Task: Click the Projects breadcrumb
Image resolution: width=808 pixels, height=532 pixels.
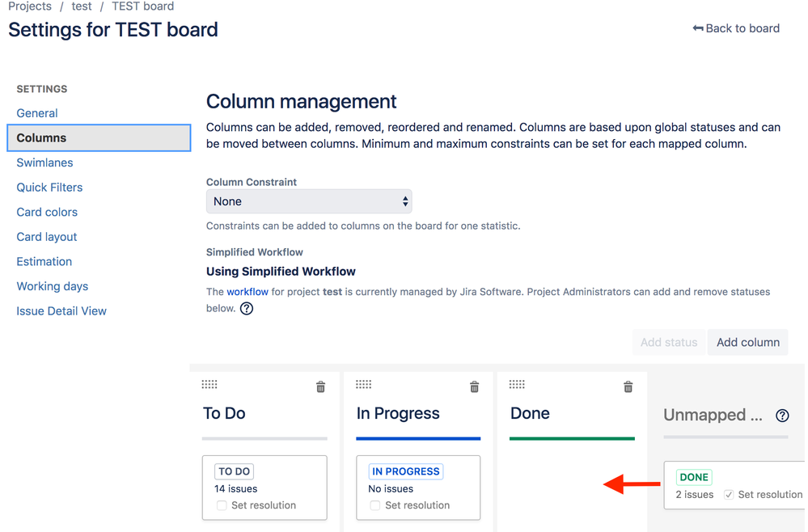Action: tap(29, 6)
